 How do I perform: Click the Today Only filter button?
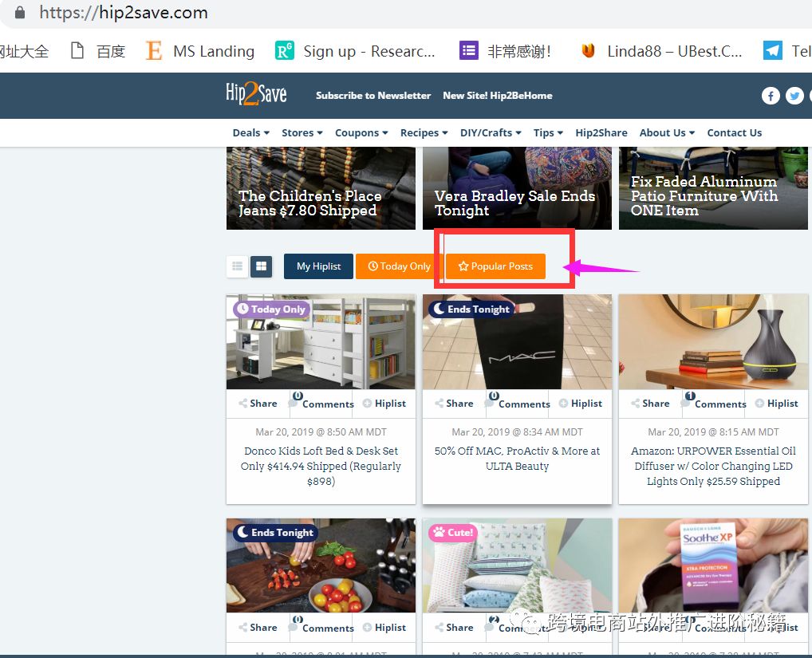tap(399, 266)
